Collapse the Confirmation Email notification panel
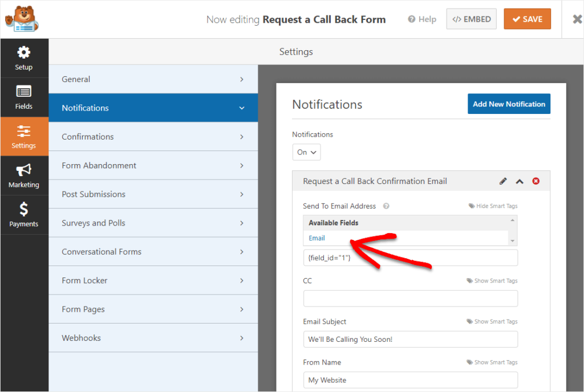The width and height of the screenshot is (584, 392). click(520, 181)
